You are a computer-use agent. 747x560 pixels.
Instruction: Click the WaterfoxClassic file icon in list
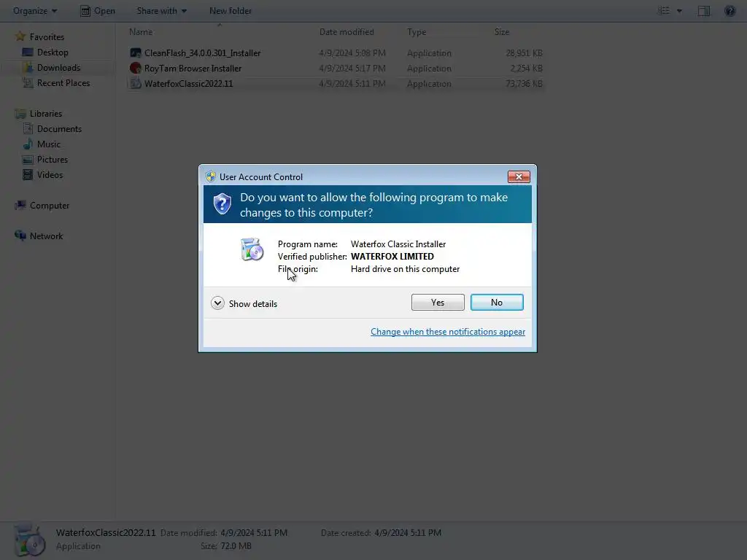tap(135, 83)
